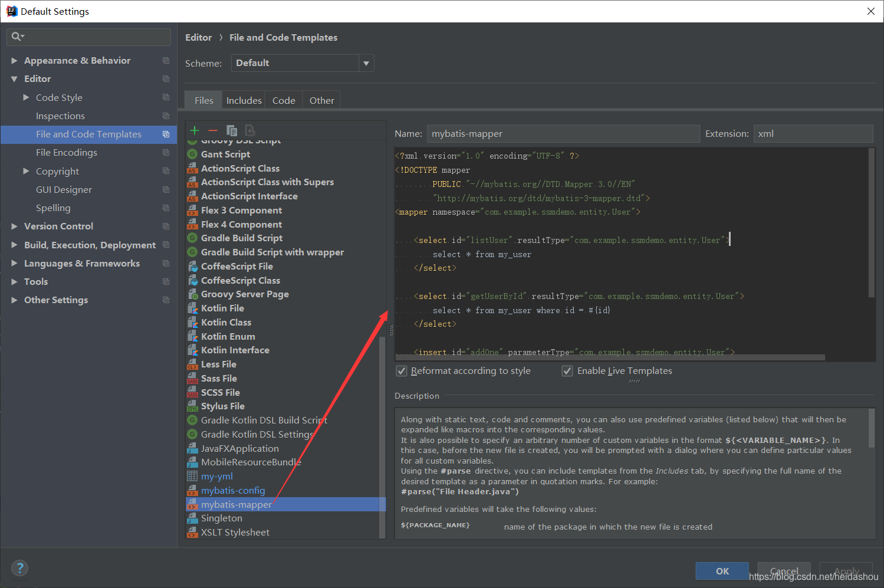Click the JavaFXApplication template icon
This screenshot has height=588, width=884.
coord(192,448)
